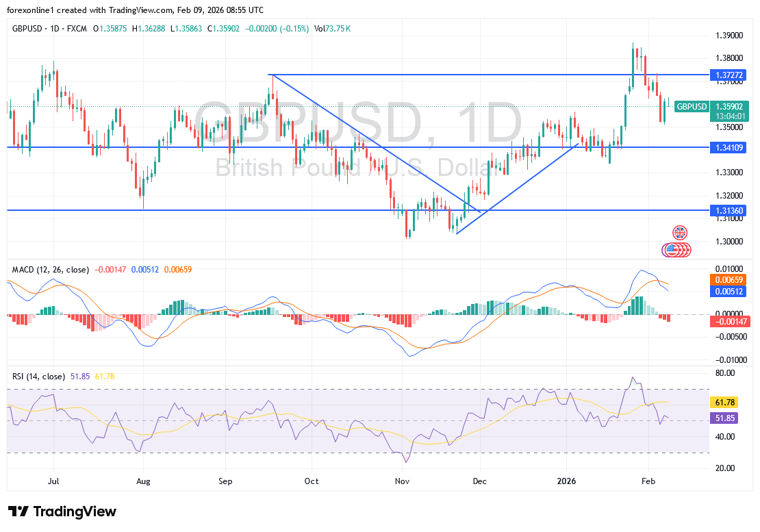760x532 pixels.
Task: Click the Nov label on time axis
Action: point(403,481)
